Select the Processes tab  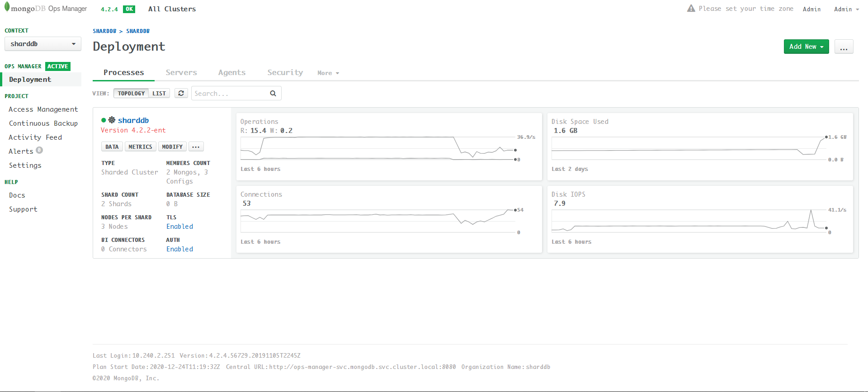point(123,72)
